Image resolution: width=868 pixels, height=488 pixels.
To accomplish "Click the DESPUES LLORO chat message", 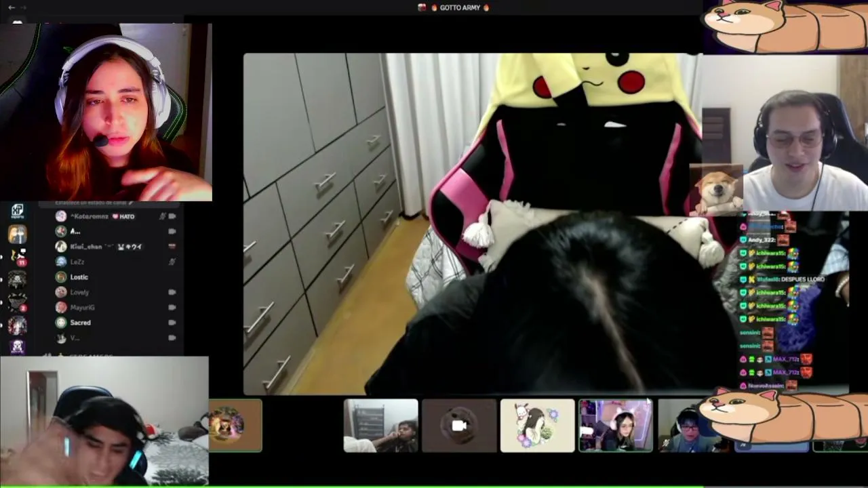I will (x=803, y=279).
